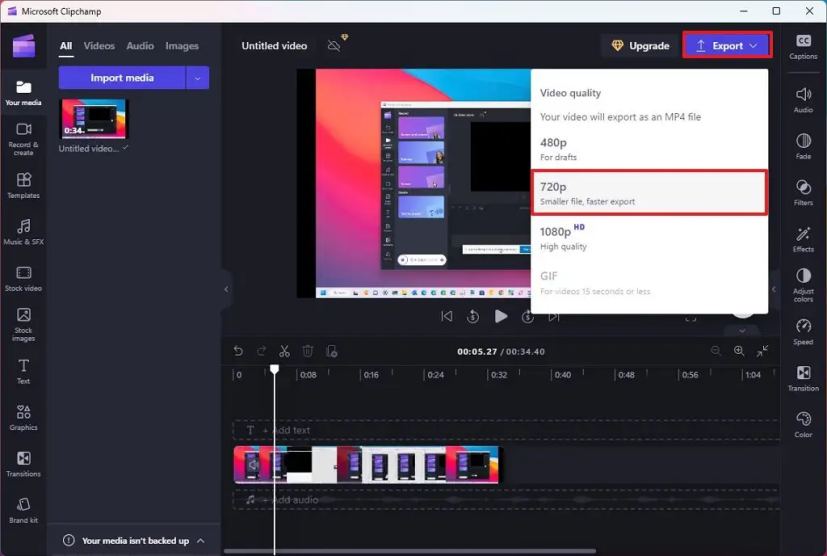
Task: Open the Effects panel
Action: coord(803,239)
